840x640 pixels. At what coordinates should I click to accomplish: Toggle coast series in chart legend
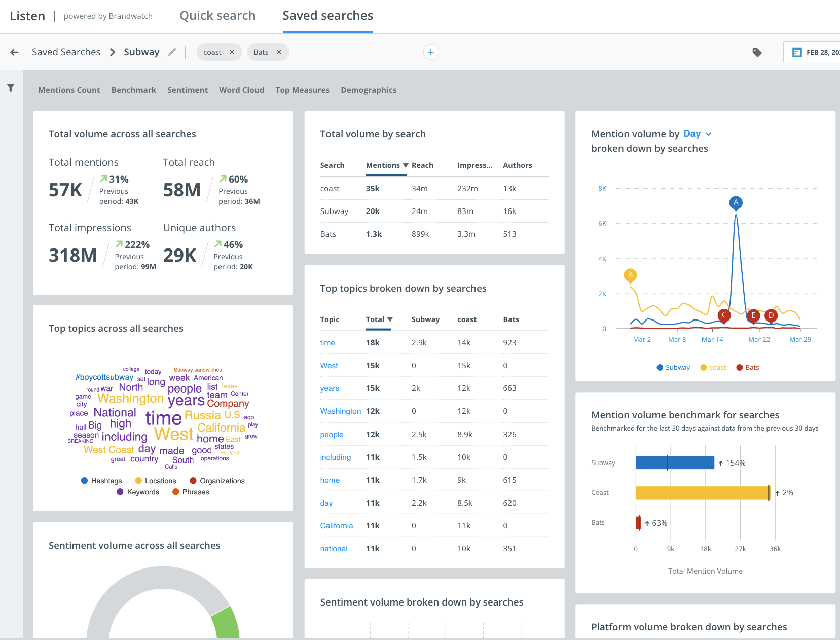[713, 368]
